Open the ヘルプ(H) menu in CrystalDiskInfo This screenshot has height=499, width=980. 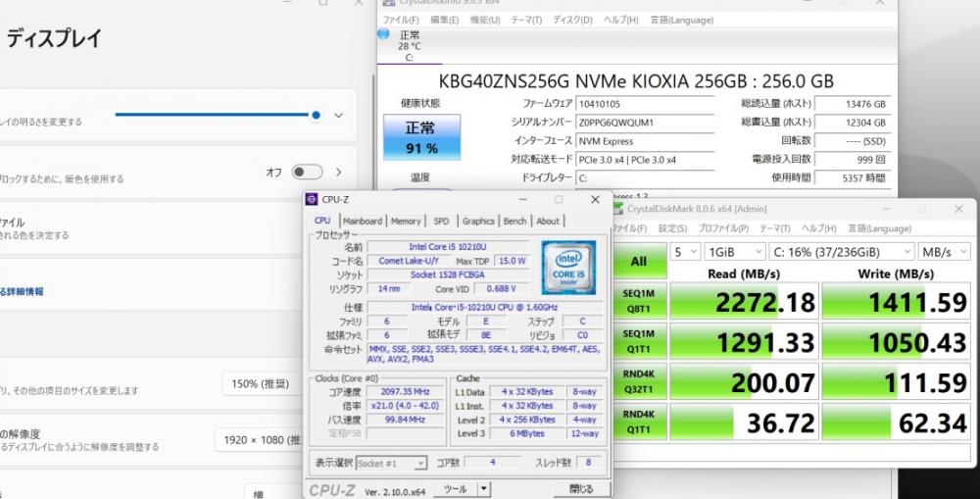click(620, 20)
